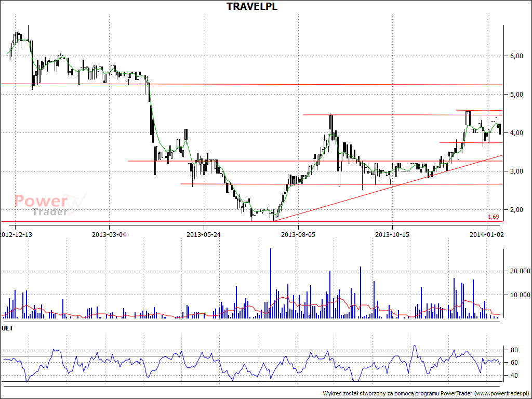The image size is (532, 399).
Task: Click the 60 oscillator axis label
Action: (514, 363)
